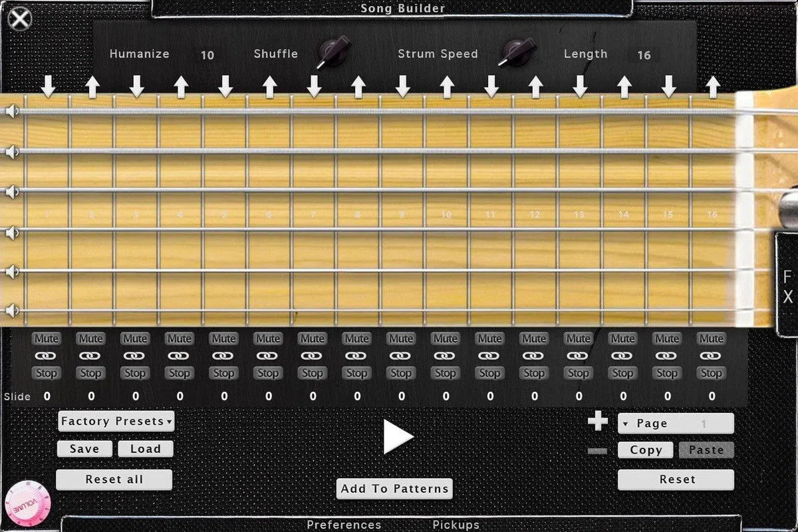Toggle the chain link icon under step 1
Image resolution: width=798 pixels, height=532 pixels.
click(46, 356)
